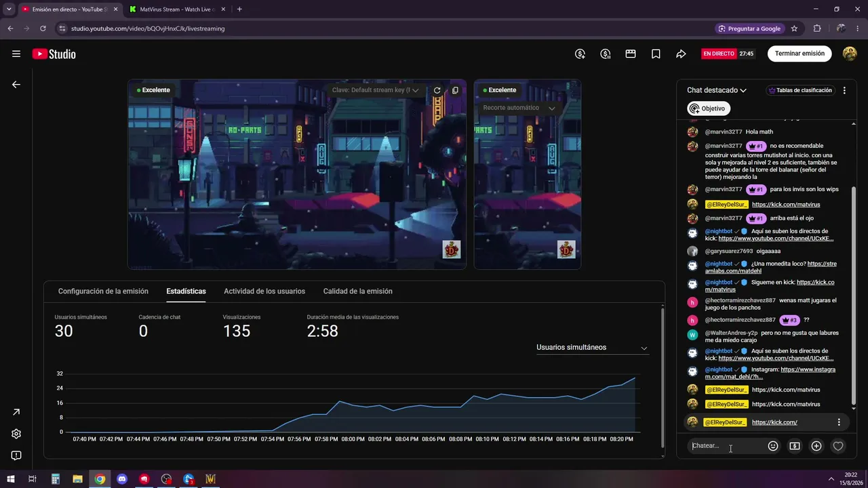The width and height of the screenshot is (868, 488).
Task: Open Discord from the taskbar
Action: click(x=122, y=479)
